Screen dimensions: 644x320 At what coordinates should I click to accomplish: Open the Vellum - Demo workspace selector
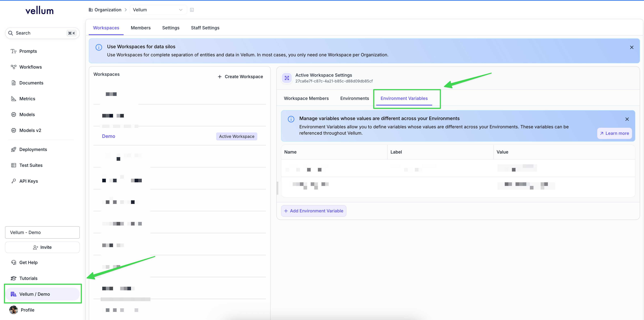pos(42,232)
